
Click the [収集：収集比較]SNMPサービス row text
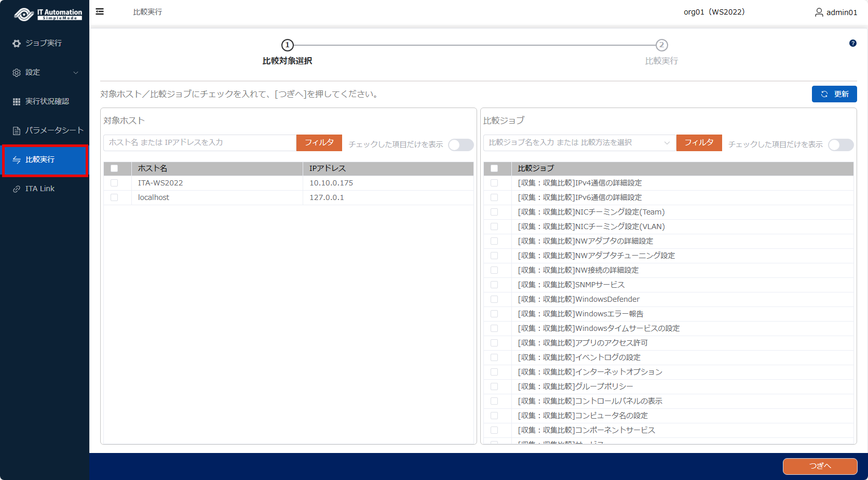point(571,285)
